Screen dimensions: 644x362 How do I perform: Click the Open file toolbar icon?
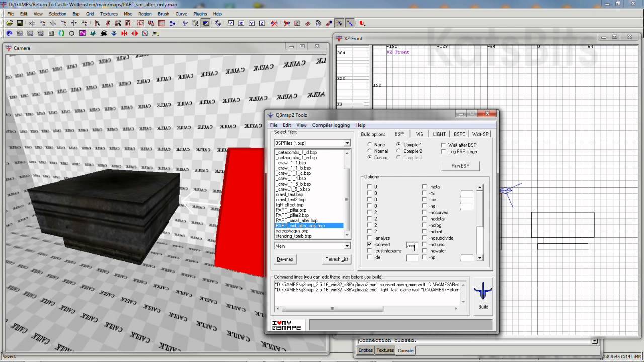pos(9,23)
